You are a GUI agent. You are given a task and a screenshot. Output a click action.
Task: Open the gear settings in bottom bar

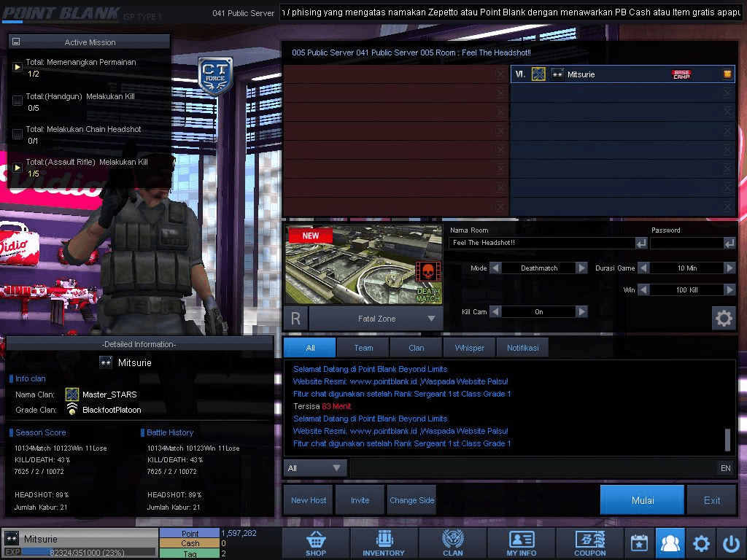coord(701,542)
